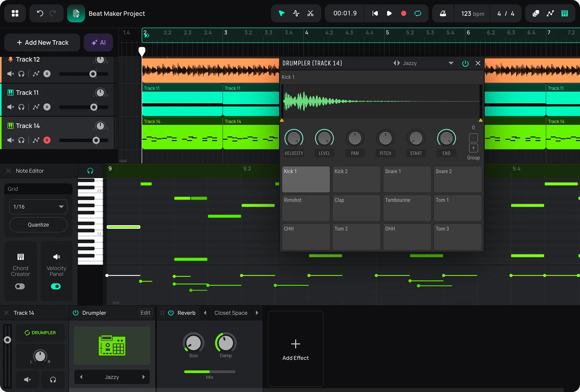Close the Note Editor panel
The height and width of the screenshot is (392, 580).
tap(8, 171)
